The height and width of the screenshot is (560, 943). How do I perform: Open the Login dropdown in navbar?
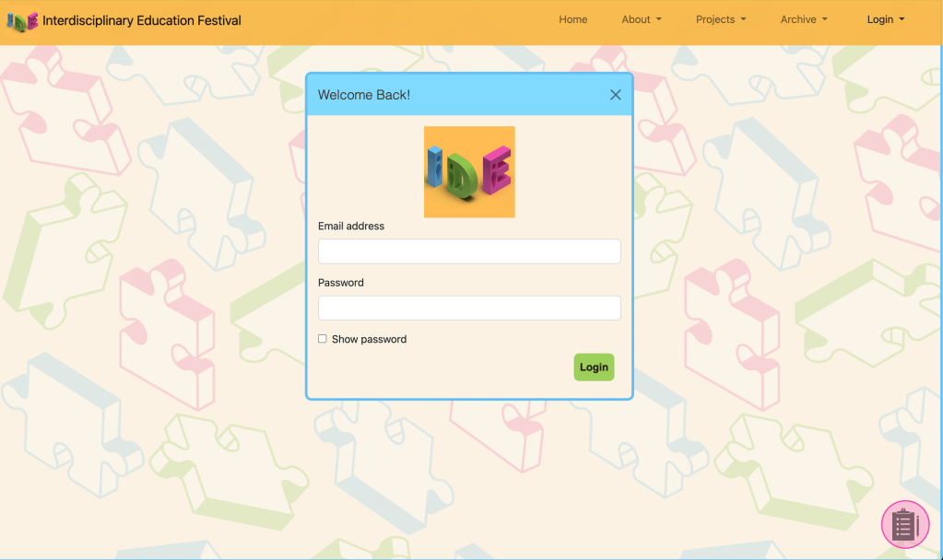click(885, 19)
